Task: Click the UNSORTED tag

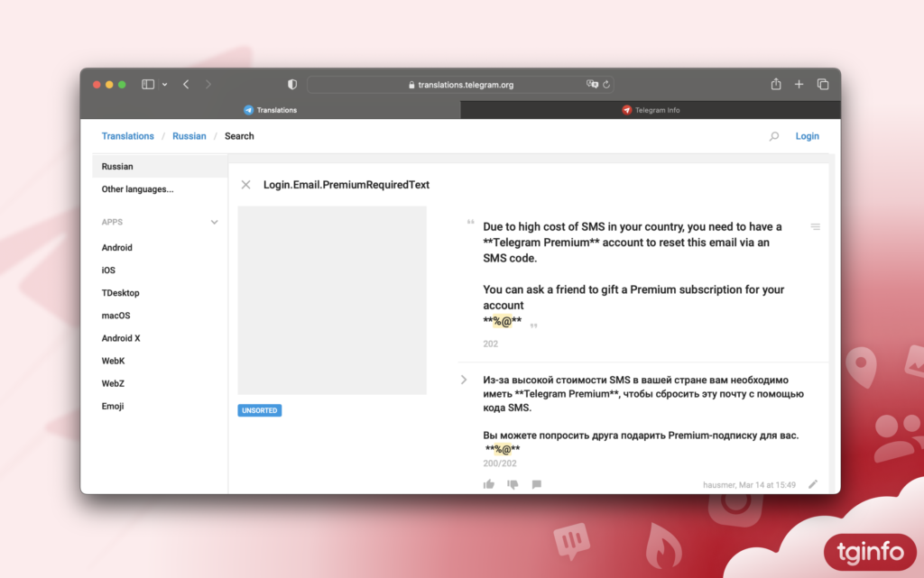Action: (259, 410)
